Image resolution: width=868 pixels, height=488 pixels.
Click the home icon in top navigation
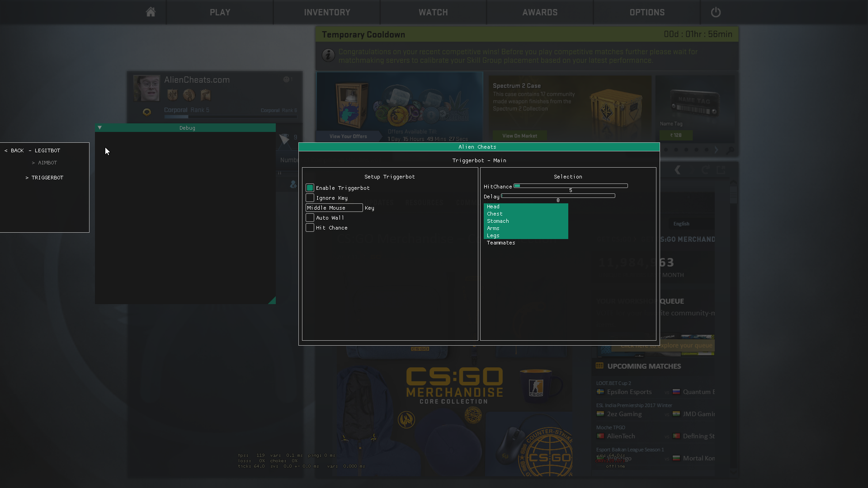pyautogui.click(x=151, y=12)
